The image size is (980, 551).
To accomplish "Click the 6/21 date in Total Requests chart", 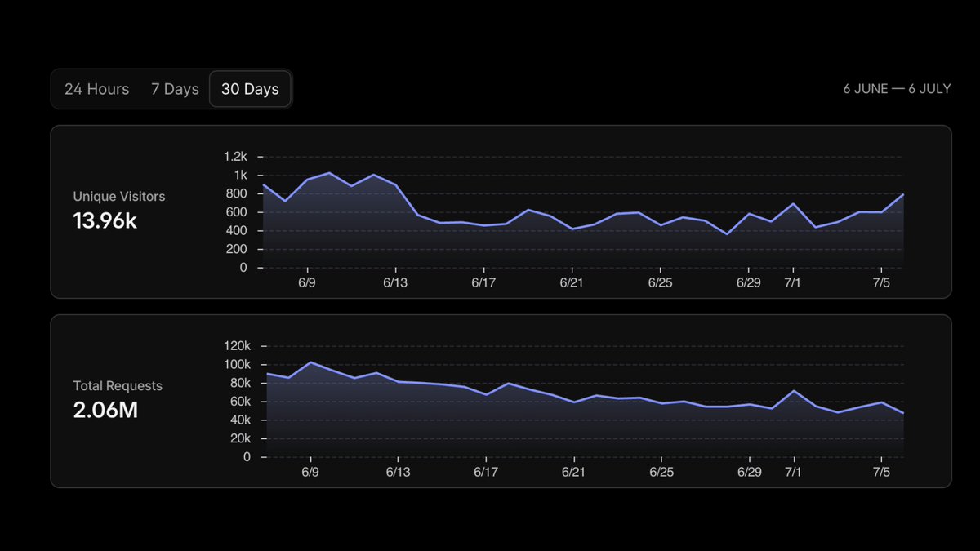I will click(574, 472).
